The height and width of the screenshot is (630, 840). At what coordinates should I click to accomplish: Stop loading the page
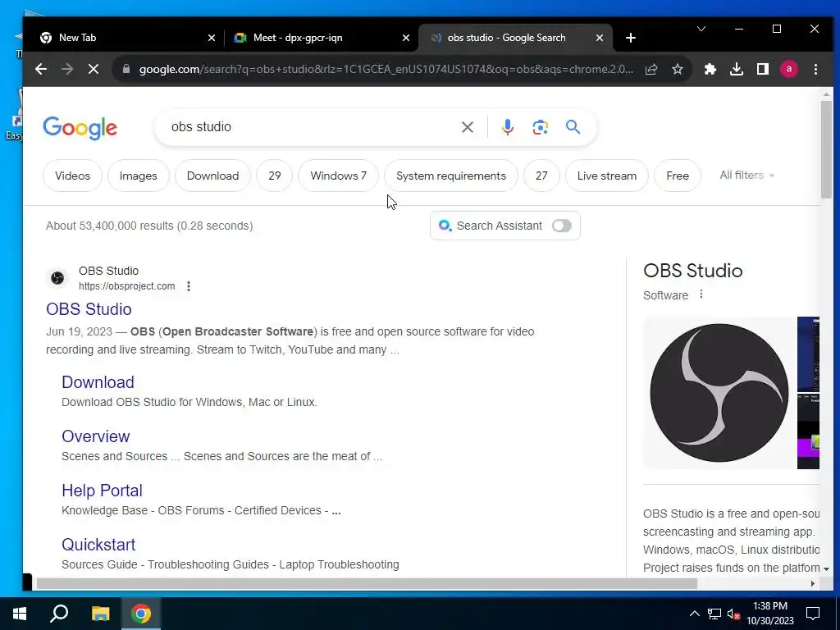coord(94,69)
